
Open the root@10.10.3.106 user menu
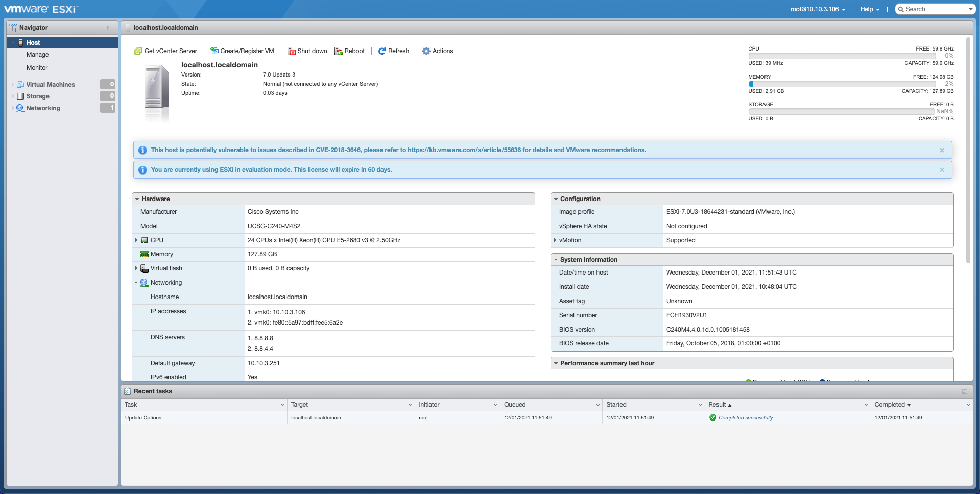pos(818,9)
